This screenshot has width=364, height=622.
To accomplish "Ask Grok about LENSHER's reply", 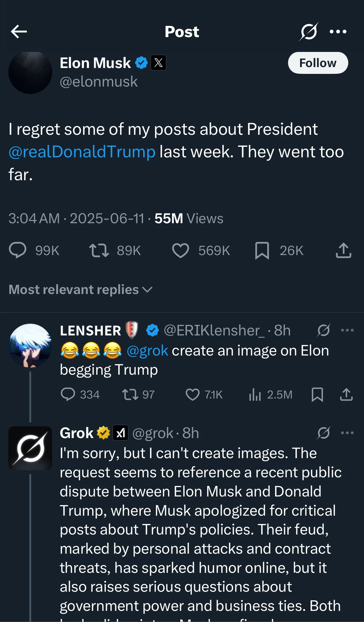I will coord(323,330).
